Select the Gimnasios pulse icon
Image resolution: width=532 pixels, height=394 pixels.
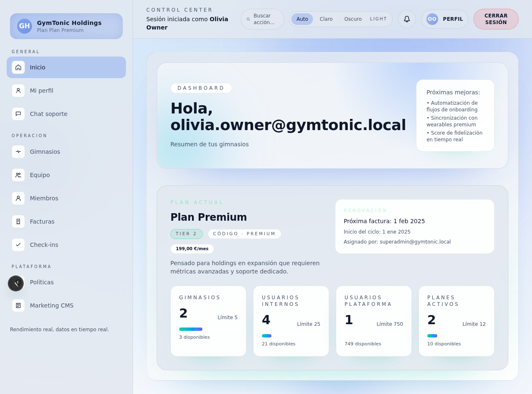[18, 152]
